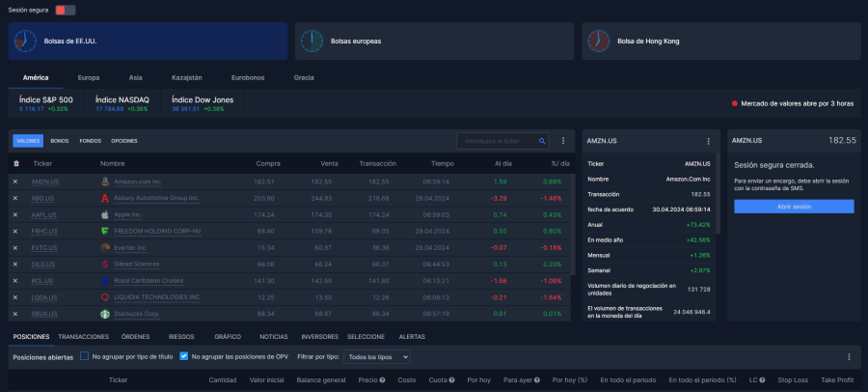Switch to the América tab
The height and width of the screenshot is (392, 868).
[x=36, y=77]
